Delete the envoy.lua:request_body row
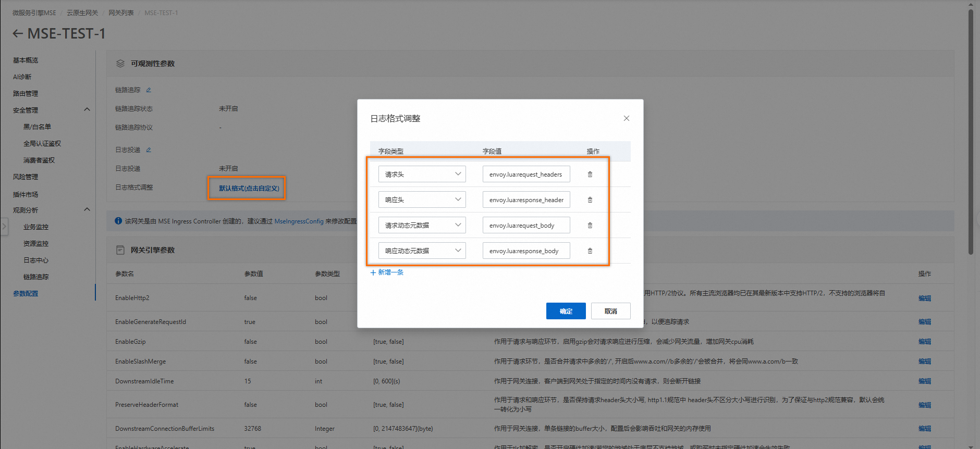The width and height of the screenshot is (980, 449). coord(590,226)
